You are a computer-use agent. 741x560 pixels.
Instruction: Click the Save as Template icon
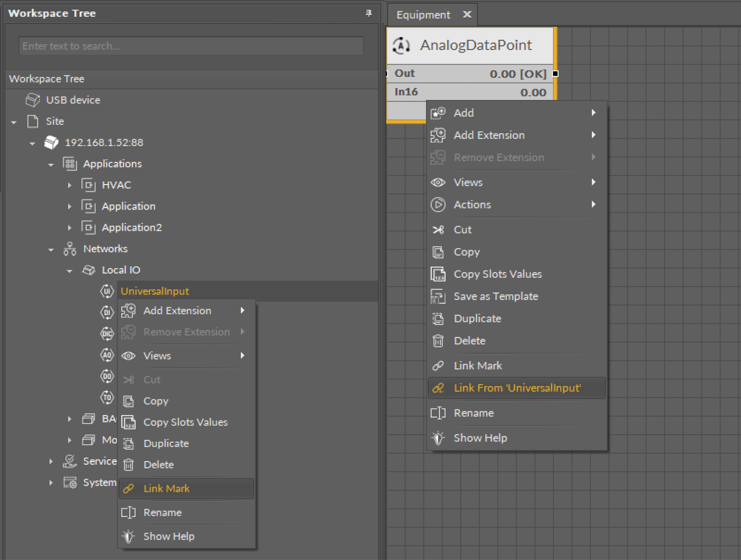click(x=438, y=296)
